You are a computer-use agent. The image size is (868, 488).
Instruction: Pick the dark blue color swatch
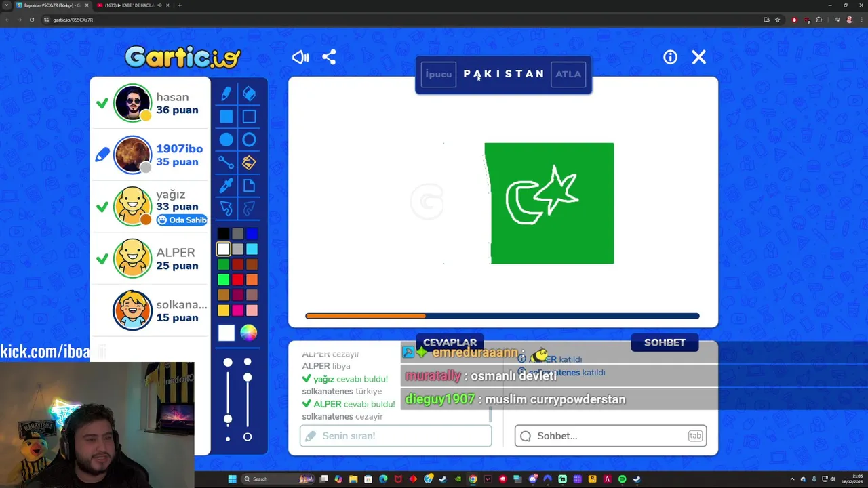click(x=252, y=234)
